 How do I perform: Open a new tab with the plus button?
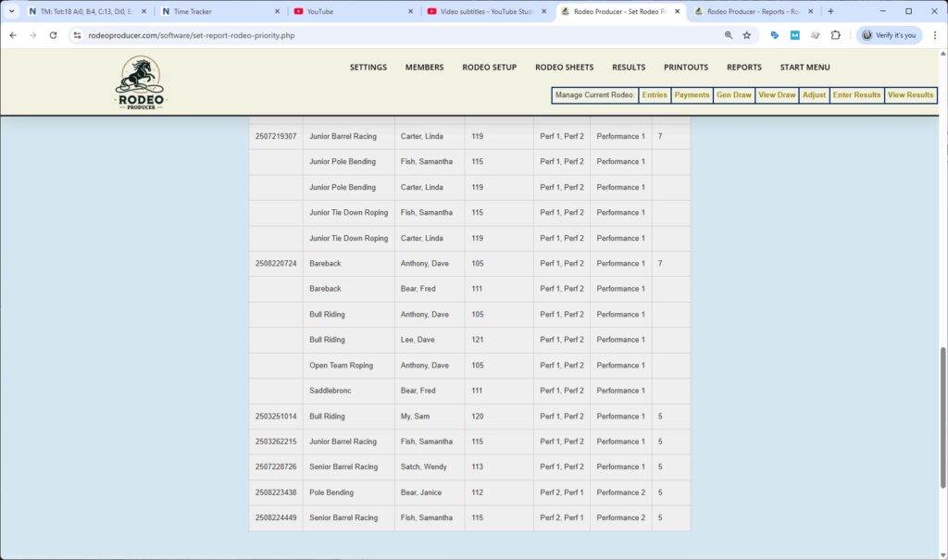(831, 11)
